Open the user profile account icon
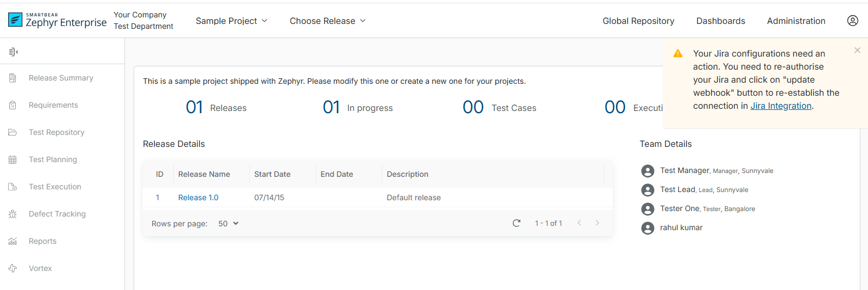This screenshot has height=290, width=868. [x=852, y=21]
